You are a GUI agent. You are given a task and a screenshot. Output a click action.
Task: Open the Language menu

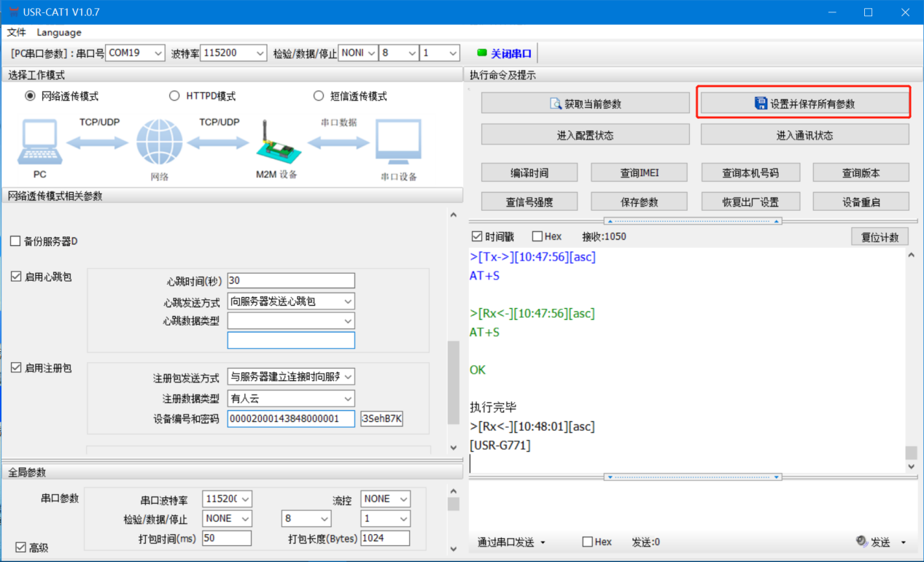(x=59, y=33)
